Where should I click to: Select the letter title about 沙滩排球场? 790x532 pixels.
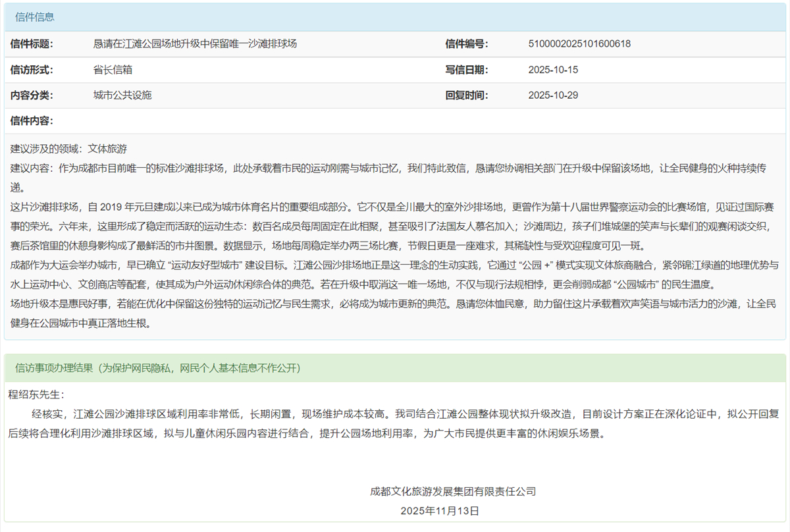[196, 44]
